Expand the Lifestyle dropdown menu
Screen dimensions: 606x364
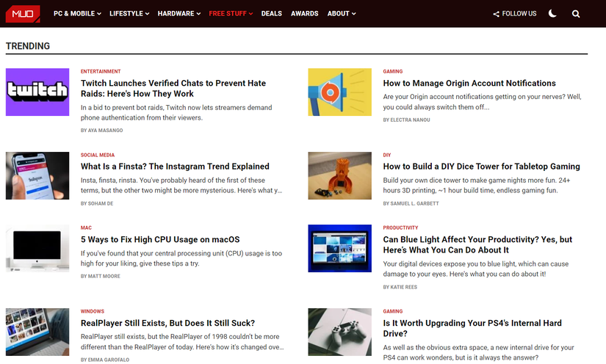[x=129, y=13]
